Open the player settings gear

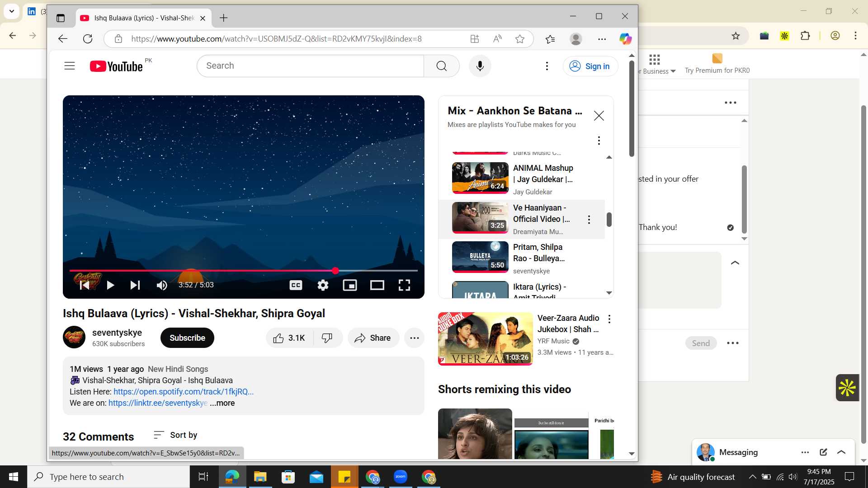pos(323,285)
